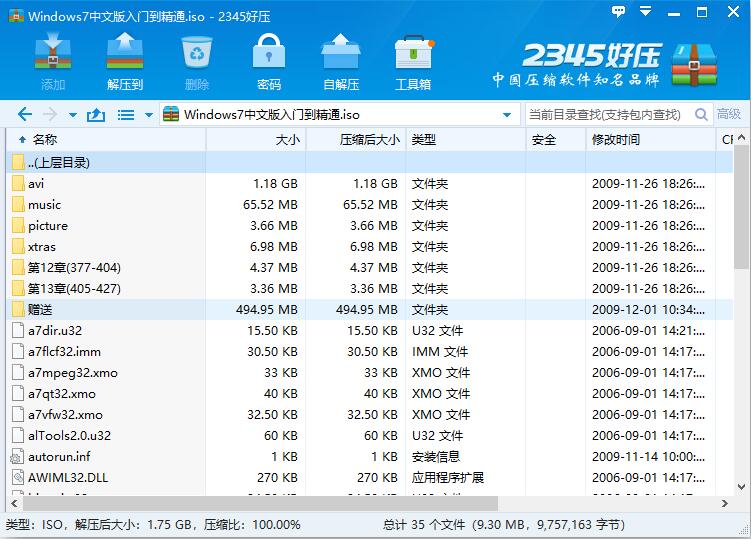This screenshot has width=751, height=539.
Task: Click the status bar ISO type info
Action: 153,525
